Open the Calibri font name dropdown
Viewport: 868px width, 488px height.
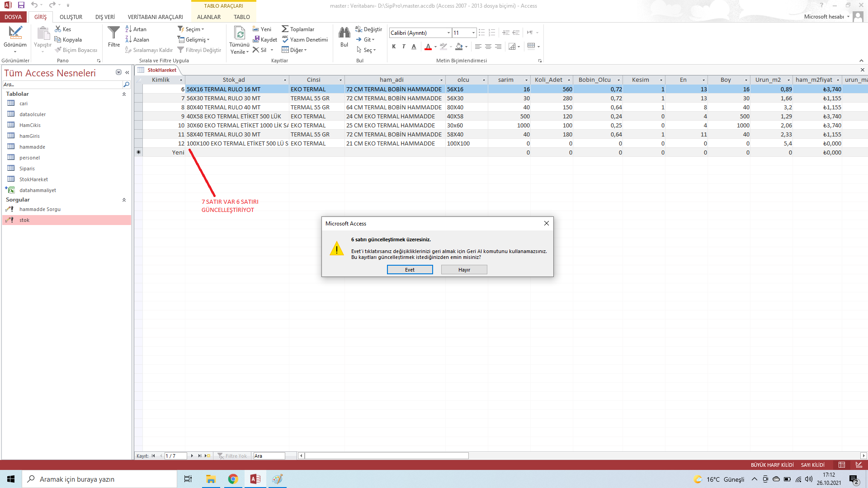point(448,33)
